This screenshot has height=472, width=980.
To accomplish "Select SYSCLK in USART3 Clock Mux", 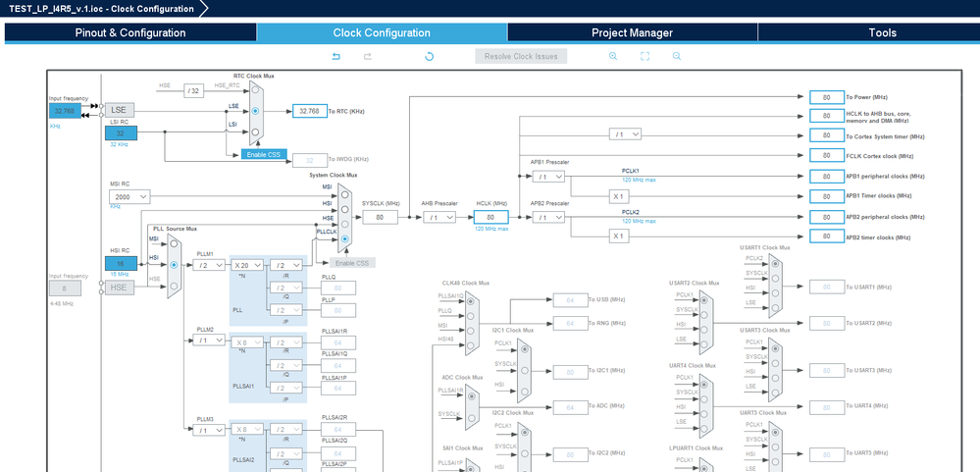I will 774,362.
